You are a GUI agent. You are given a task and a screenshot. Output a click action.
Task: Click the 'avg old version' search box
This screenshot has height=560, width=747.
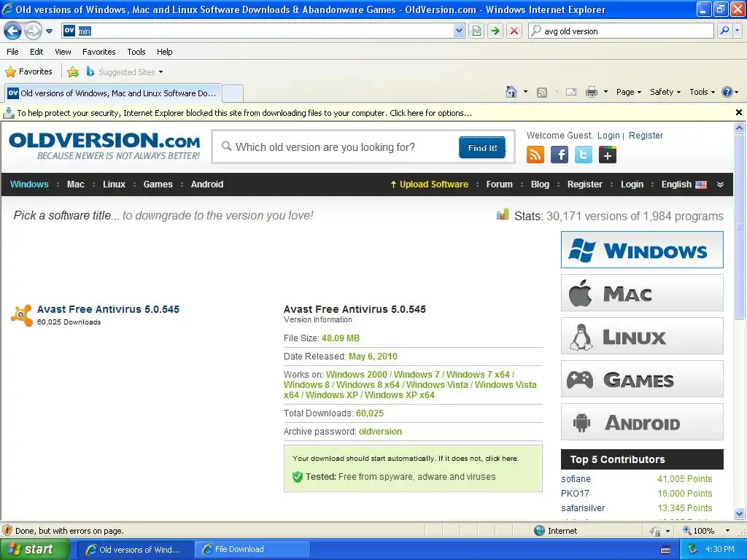click(x=622, y=31)
